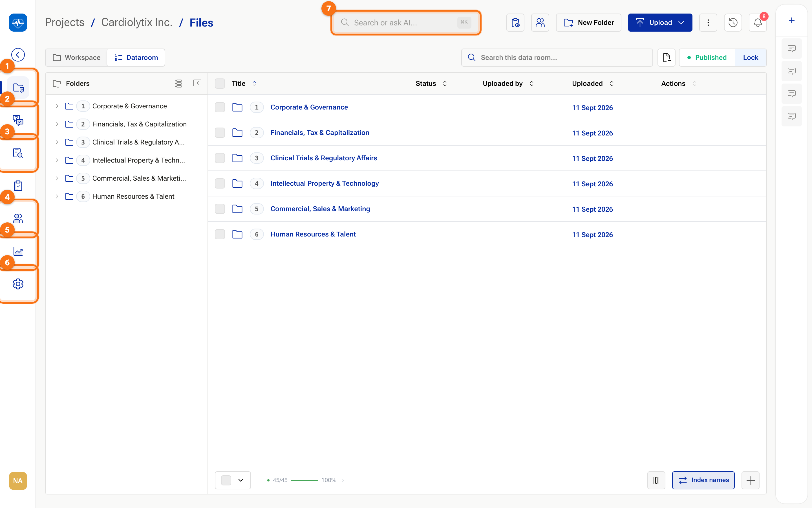
Task: Toggle the select-all checkbox in Title header
Action: 220,83
